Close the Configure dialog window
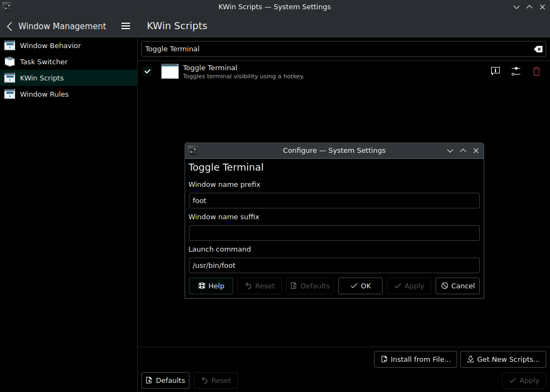The height and width of the screenshot is (392, 550). click(x=476, y=151)
